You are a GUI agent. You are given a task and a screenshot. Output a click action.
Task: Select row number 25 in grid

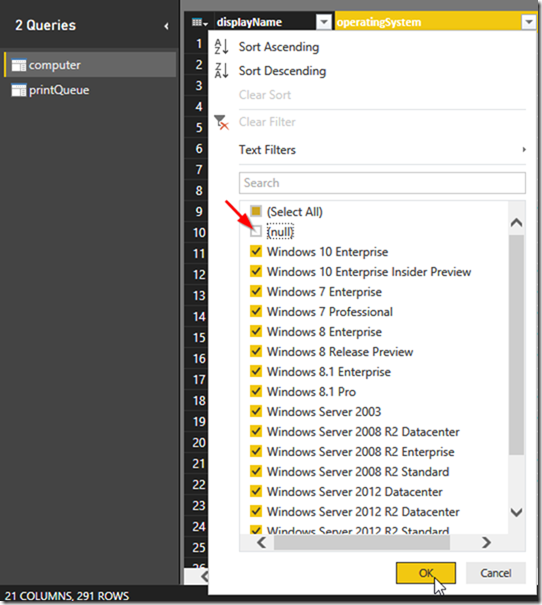(197, 548)
